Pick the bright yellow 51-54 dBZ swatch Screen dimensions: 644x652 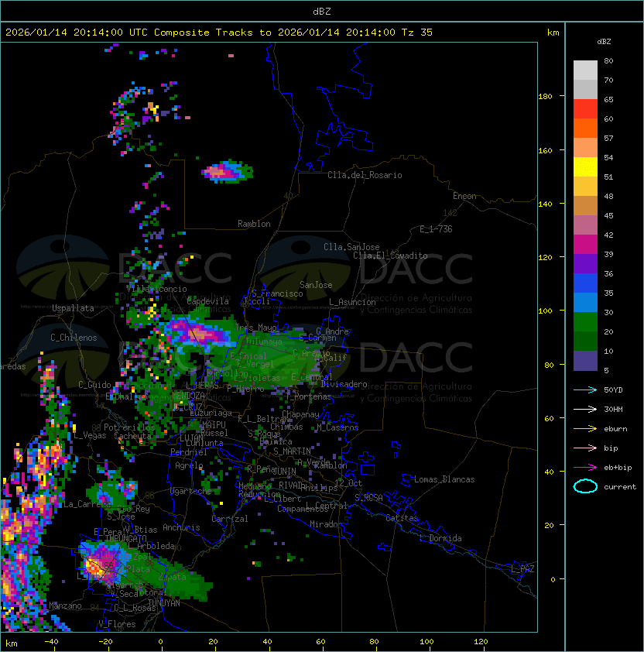click(x=585, y=167)
